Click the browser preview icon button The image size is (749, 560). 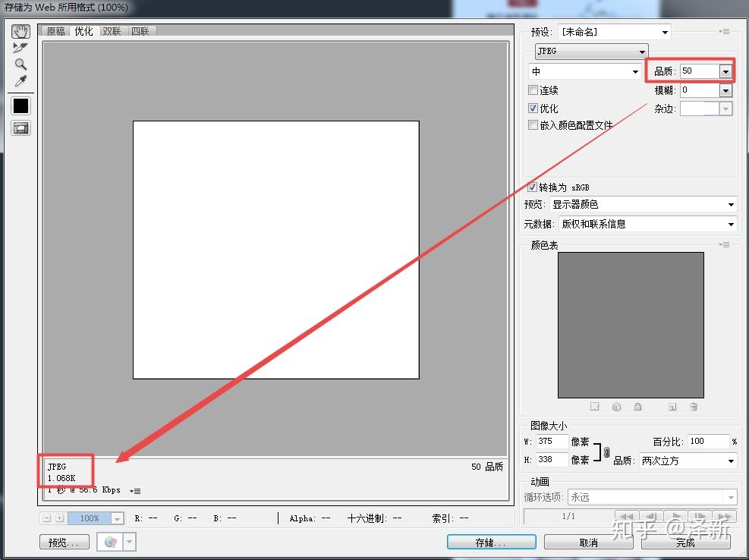tap(110, 542)
